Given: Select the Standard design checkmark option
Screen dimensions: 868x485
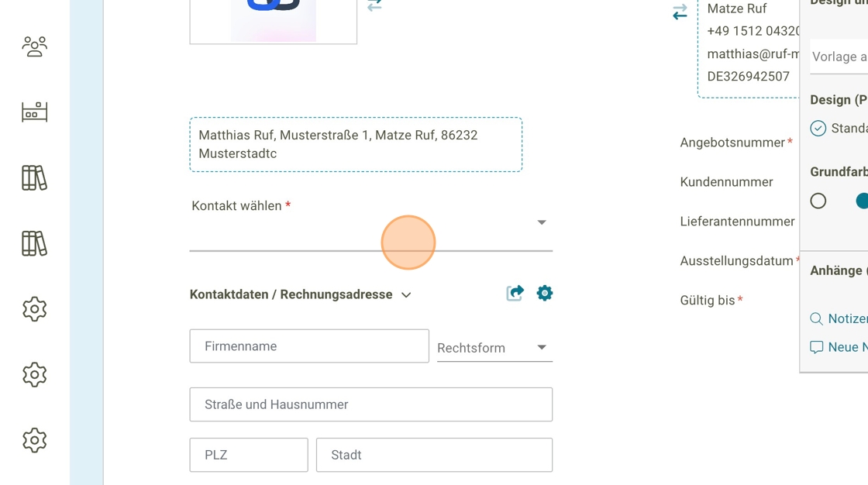Looking at the screenshot, I should point(818,129).
